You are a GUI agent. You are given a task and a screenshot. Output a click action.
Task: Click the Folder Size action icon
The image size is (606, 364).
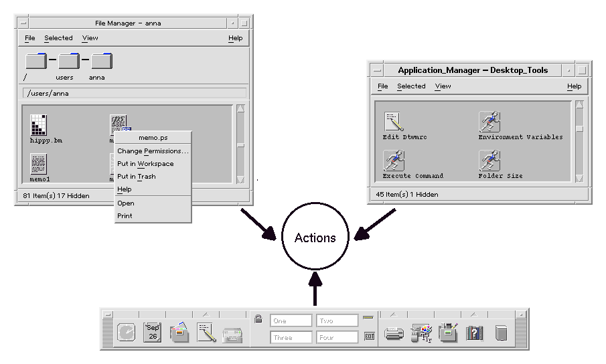(x=490, y=161)
